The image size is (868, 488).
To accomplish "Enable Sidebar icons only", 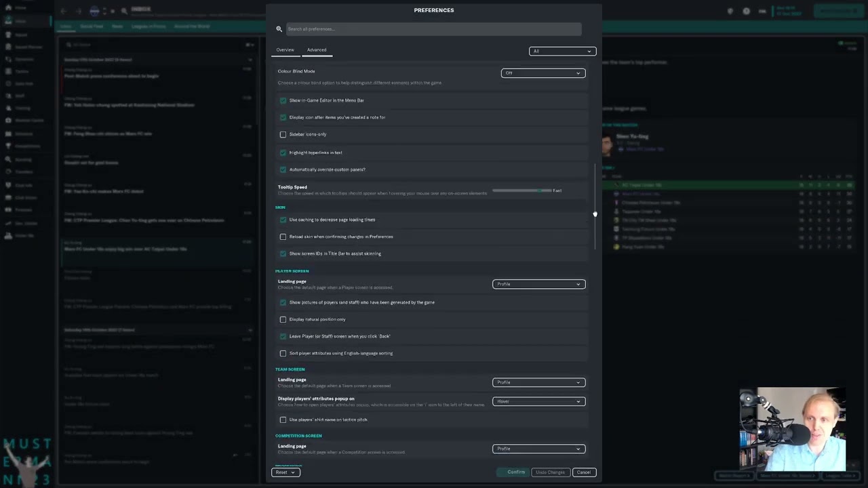I will click(283, 134).
